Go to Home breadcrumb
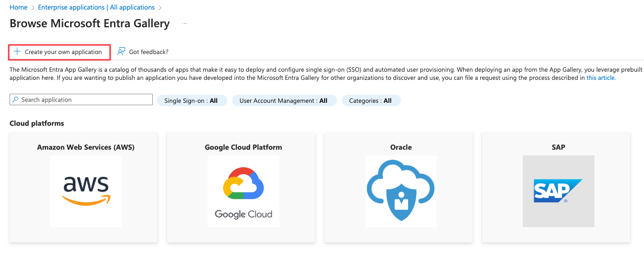This screenshot has height=253, width=644. (19, 8)
